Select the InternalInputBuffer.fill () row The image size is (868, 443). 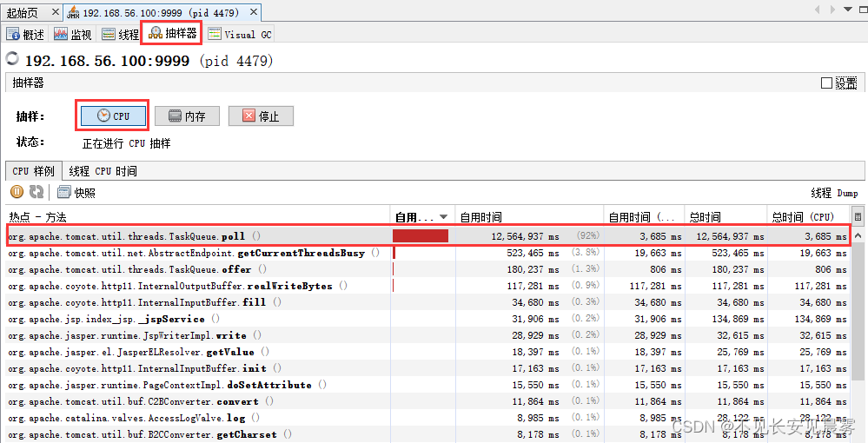tap(427, 302)
